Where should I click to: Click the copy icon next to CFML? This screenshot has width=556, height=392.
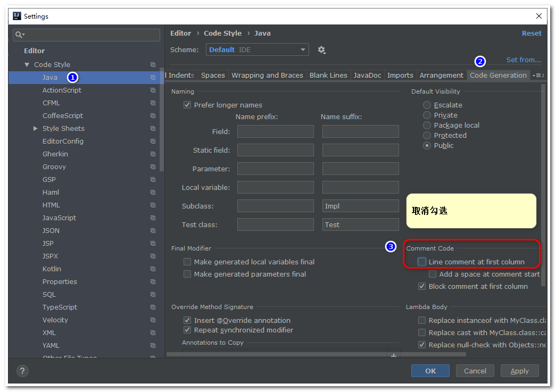[x=153, y=103]
